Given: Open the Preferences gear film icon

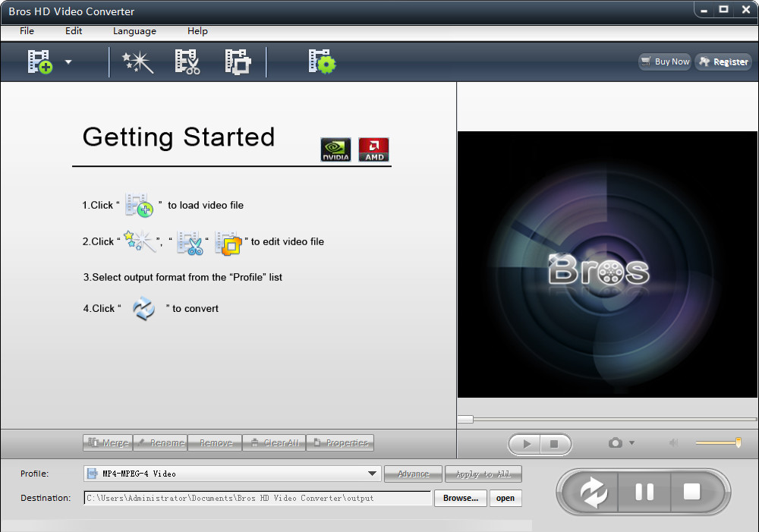Looking at the screenshot, I should pos(322,61).
